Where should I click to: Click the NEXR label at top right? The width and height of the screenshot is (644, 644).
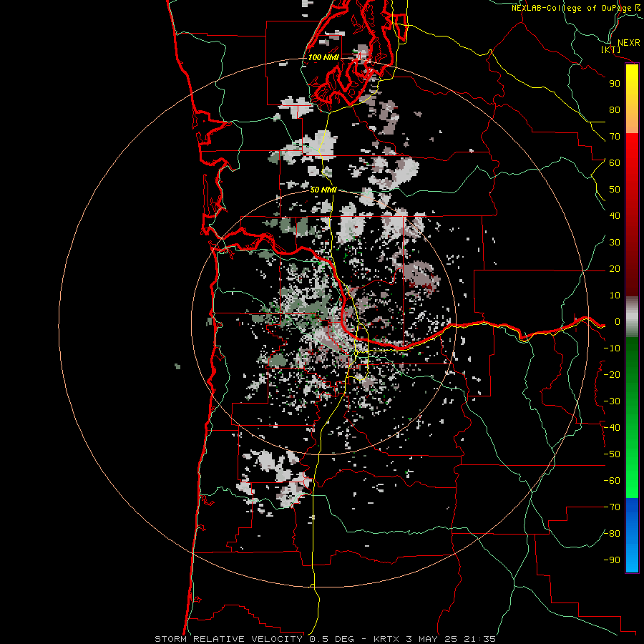click(628, 43)
